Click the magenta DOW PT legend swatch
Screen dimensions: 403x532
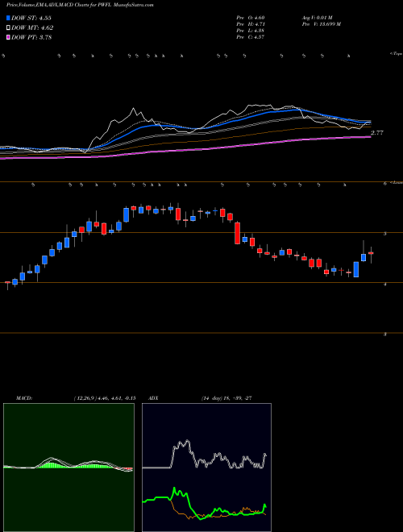point(9,38)
